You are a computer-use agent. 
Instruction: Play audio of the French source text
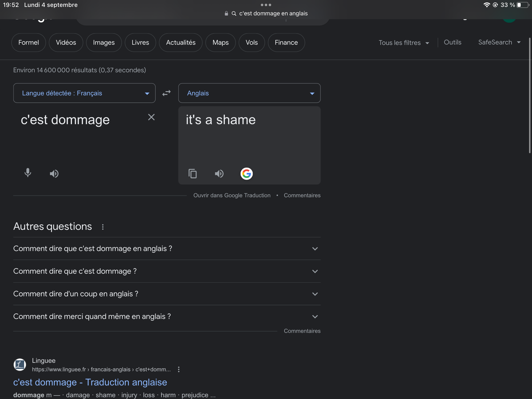point(54,174)
